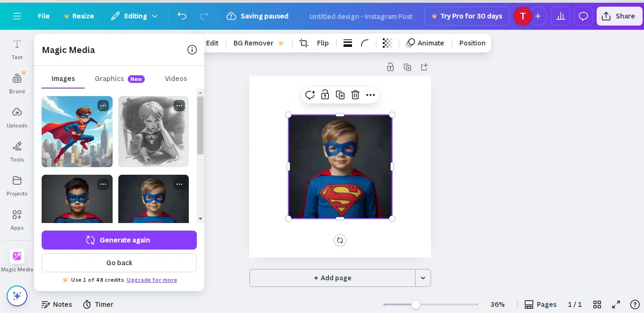
Task: Select the crop tool icon
Action: tap(304, 43)
